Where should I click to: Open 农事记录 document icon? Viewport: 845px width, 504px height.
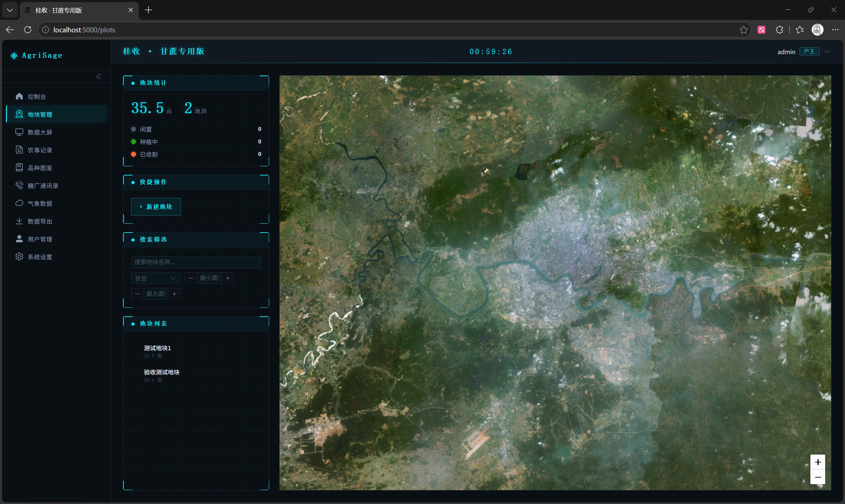[19, 150]
